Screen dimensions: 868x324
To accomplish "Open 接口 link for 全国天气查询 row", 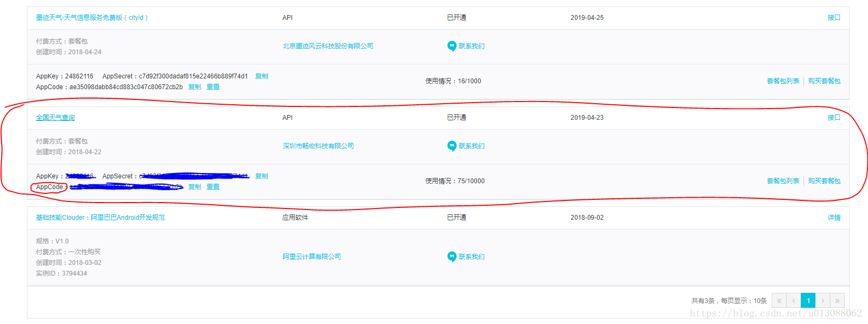I will point(834,118).
